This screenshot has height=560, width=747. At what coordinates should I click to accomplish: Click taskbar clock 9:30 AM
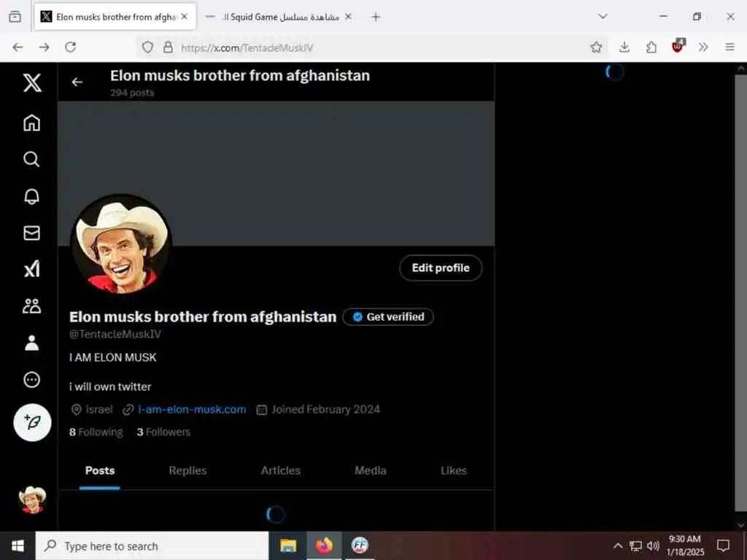pos(685,545)
